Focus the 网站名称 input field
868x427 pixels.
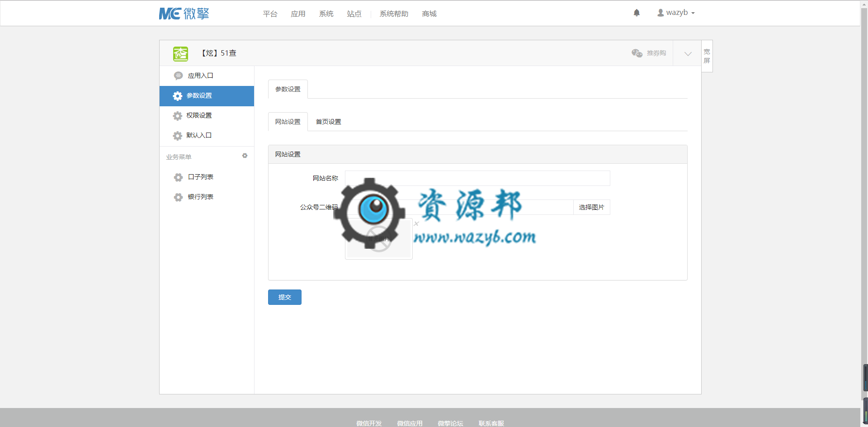477,178
